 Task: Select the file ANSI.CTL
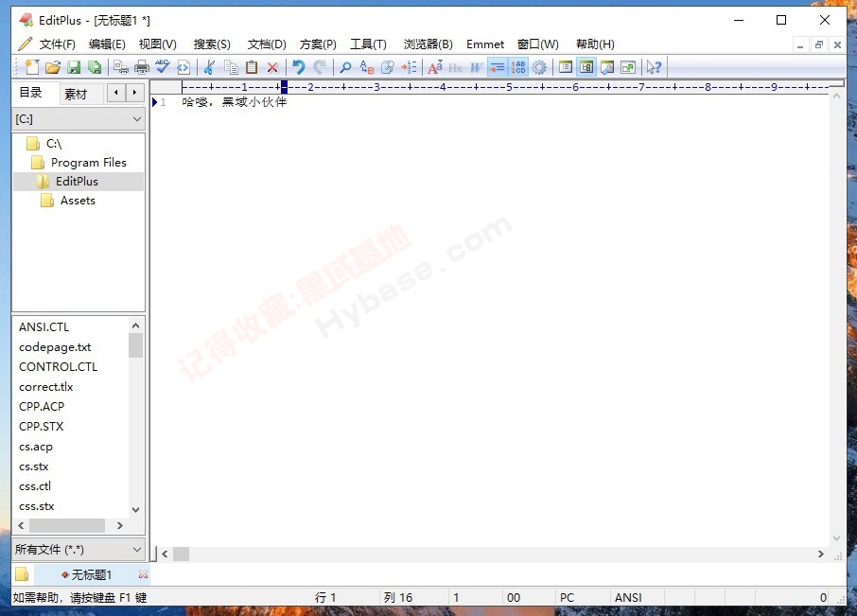(x=44, y=326)
